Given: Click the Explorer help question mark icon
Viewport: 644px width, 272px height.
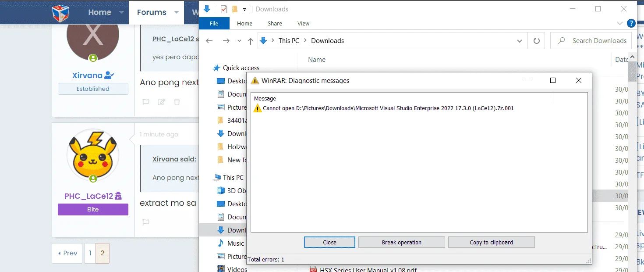Looking at the screenshot, I should (x=631, y=23).
